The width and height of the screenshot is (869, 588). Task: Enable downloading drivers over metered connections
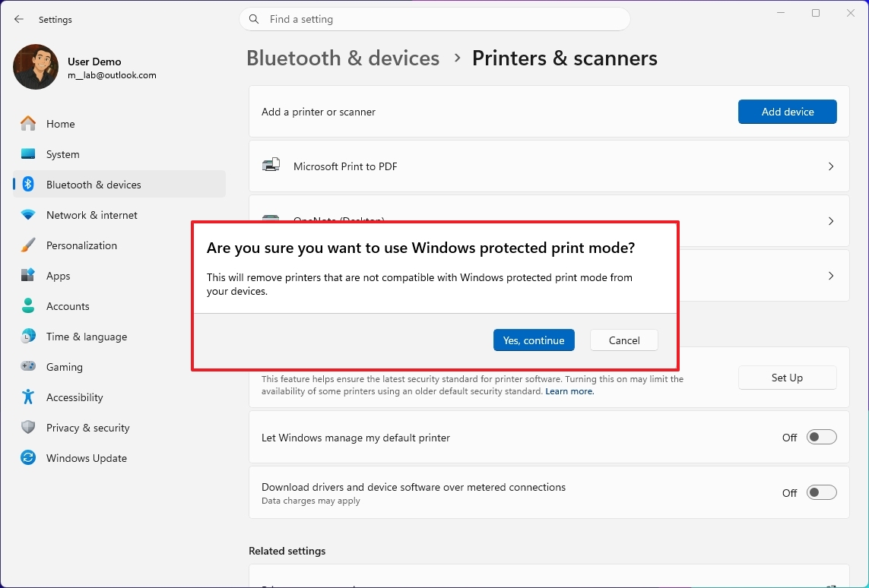822,492
